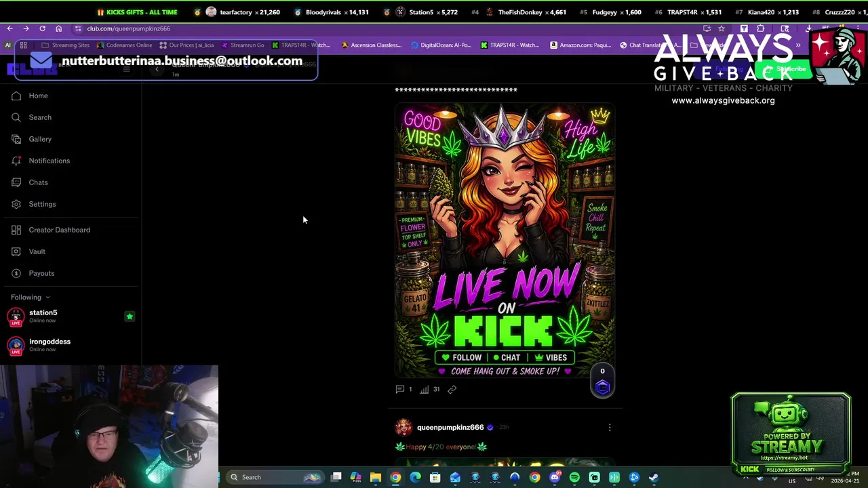Open Steam from taskbar

[x=654, y=477]
